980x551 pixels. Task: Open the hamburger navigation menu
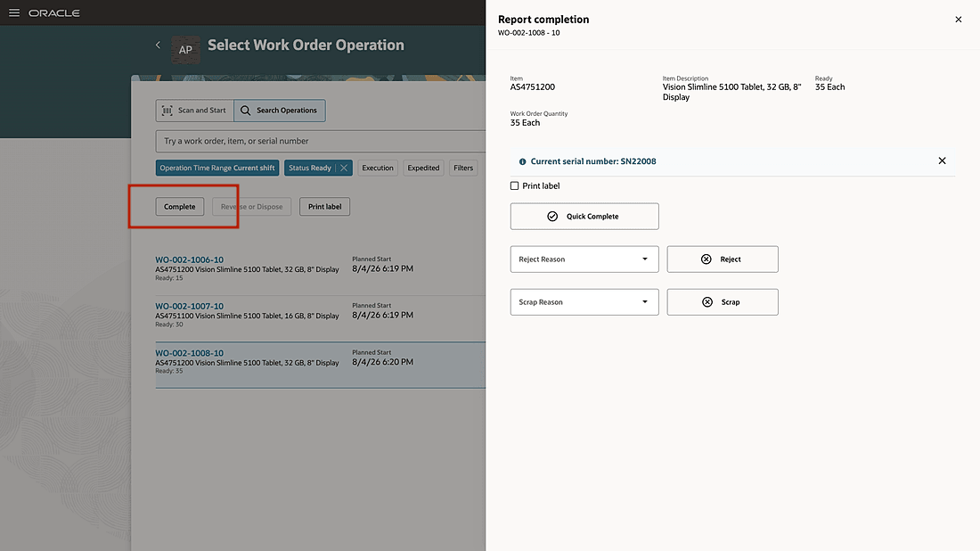(x=13, y=12)
